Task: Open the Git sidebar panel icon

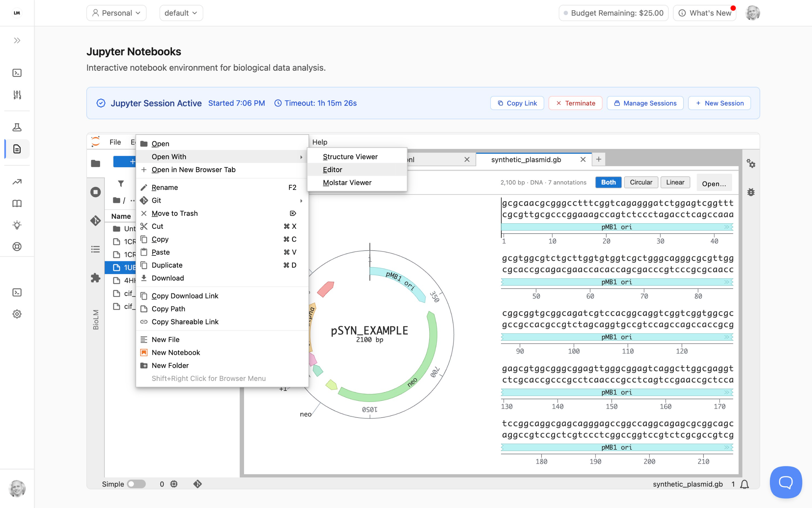Action: click(96, 220)
